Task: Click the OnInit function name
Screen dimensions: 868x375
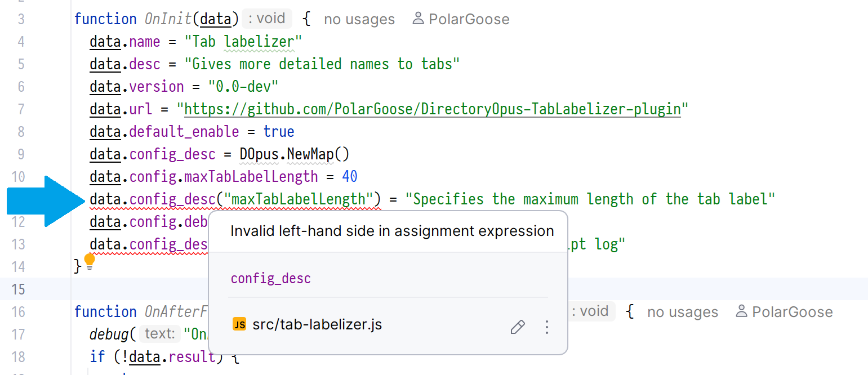Action: click(168, 19)
